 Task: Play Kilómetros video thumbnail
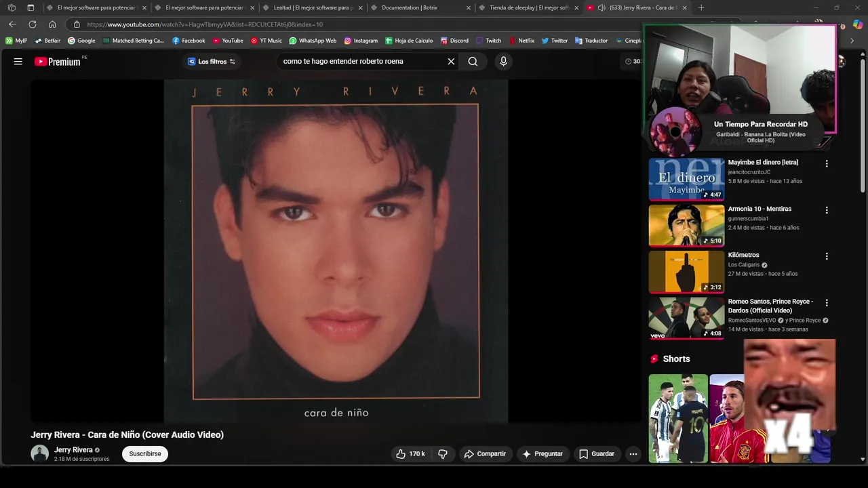(x=686, y=271)
